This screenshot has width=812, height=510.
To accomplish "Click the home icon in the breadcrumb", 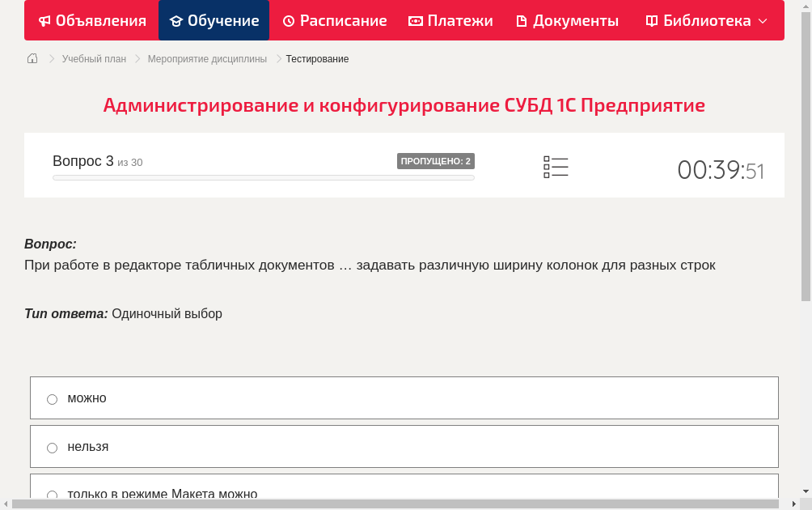I will point(32,58).
